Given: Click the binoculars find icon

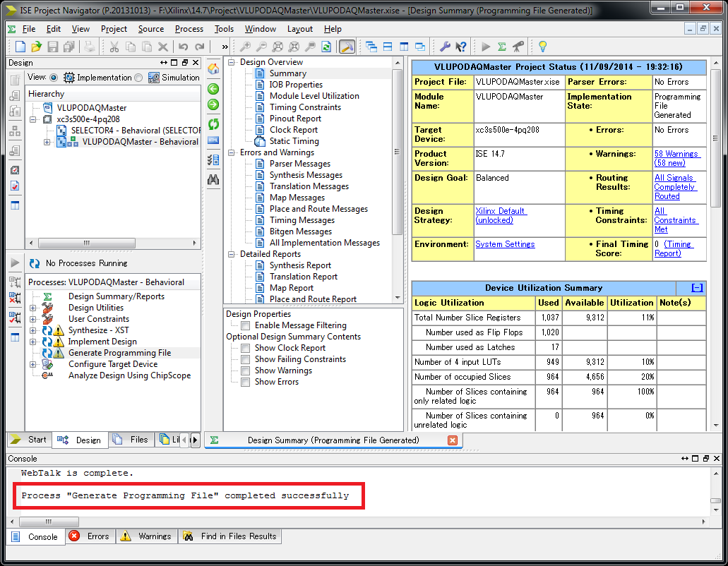Looking at the screenshot, I should pos(213,179).
